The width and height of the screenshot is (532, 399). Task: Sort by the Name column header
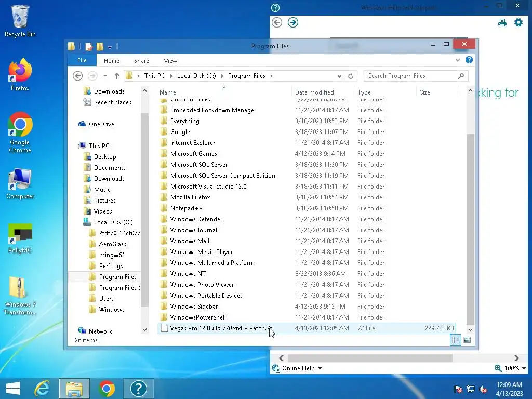[x=224, y=92]
